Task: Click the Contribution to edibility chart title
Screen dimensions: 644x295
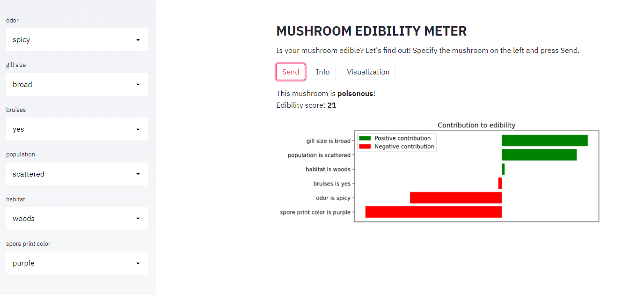Action: [476, 125]
